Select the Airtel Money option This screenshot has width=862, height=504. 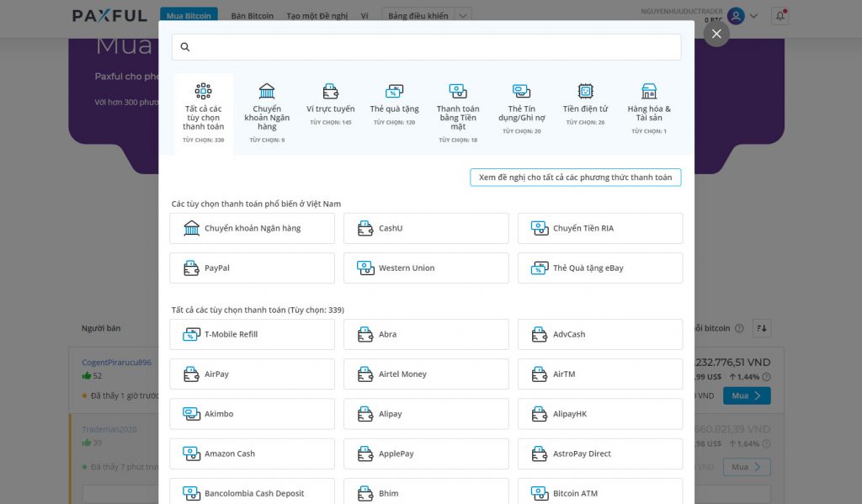[426, 374]
